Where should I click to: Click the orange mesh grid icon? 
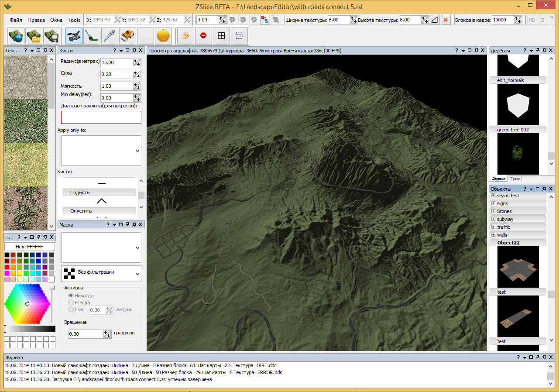(185, 36)
